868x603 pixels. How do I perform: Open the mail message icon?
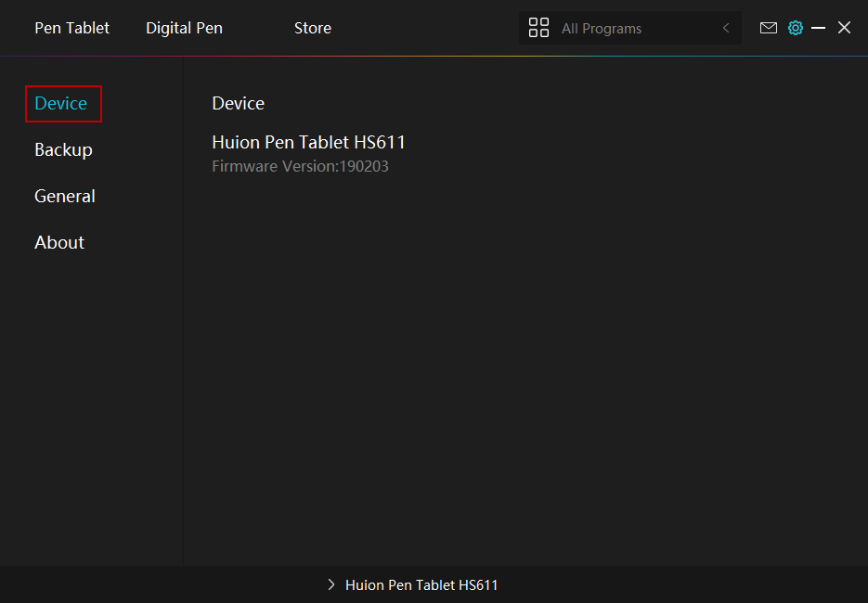(768, 28)
